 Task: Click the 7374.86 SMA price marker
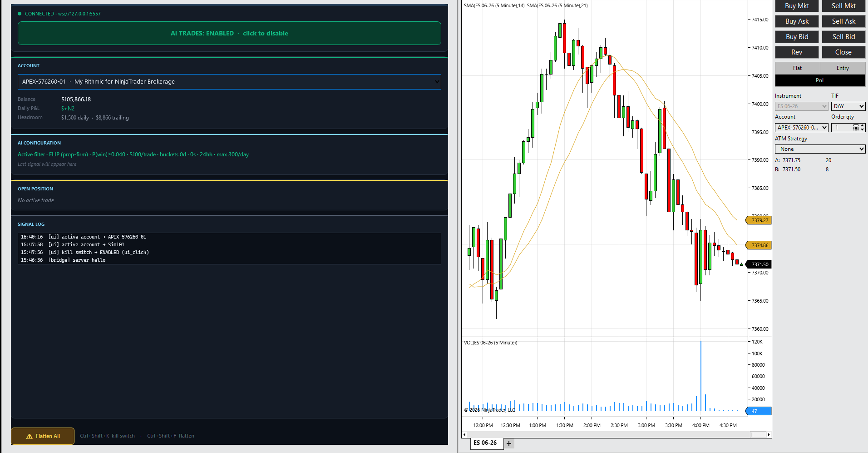coord(759,245)
